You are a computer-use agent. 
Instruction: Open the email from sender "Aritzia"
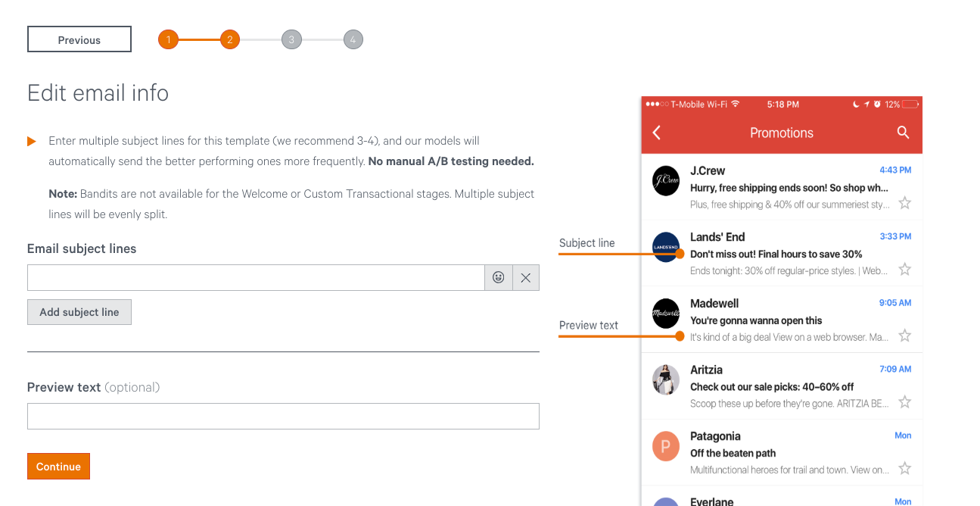click(x=706, y=370)
